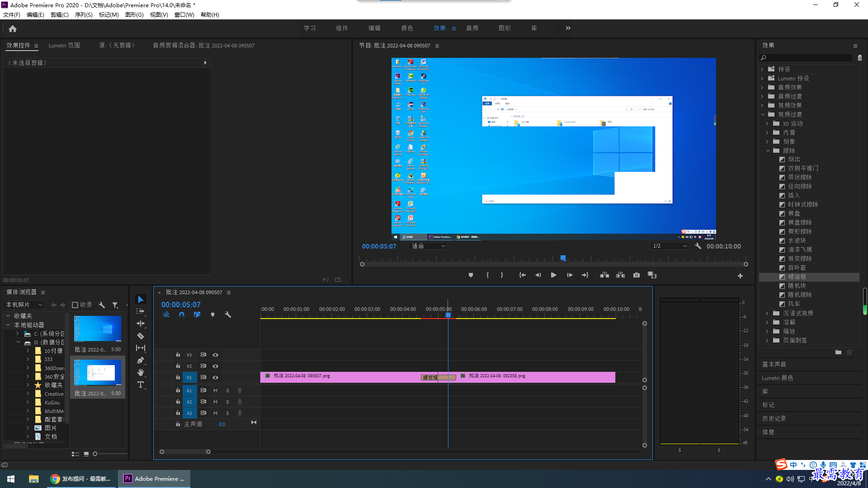Viewport: 868px width, 488px height.
Task: Open timeline display settings wrench
Action: [x=228, y=314]
